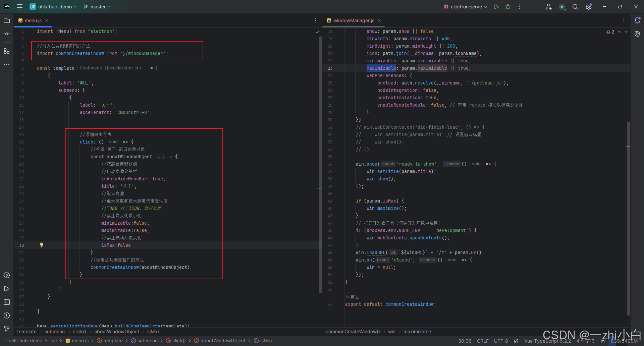This screenshot has width=644, height=346.
Task: Go to next highlighted problem arrow
Action: (626, 32)
